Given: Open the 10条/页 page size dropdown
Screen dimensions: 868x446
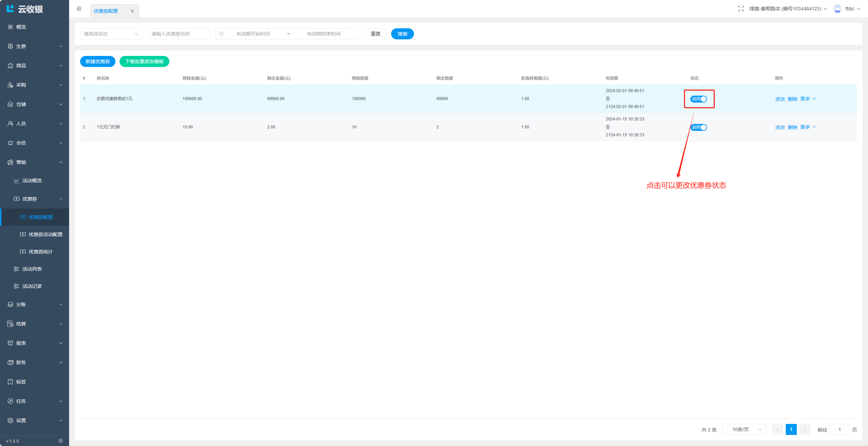Looking at the screenshot, I should [744, 429].
